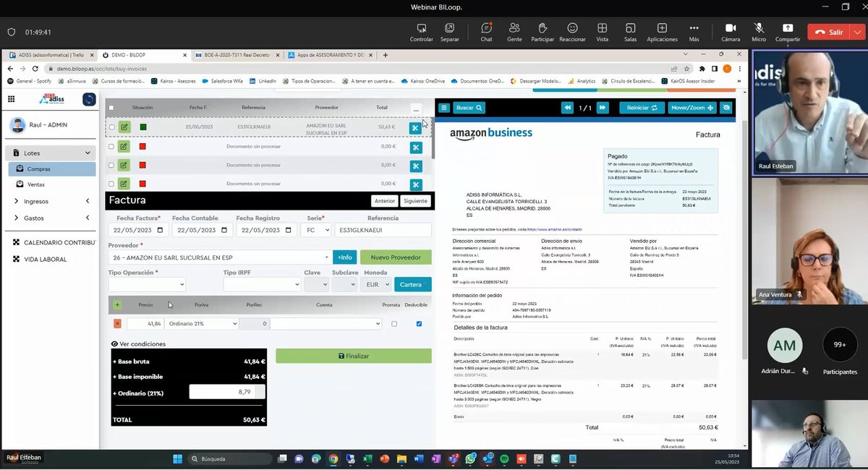
Task: Click the calendar icon in Fecha Registro
Action: click(289, 230)
